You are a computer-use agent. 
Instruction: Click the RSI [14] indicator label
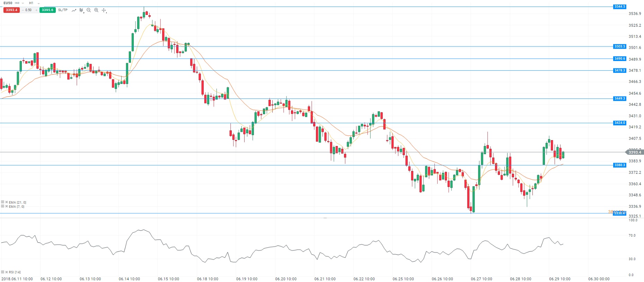pyautogui.click(x=15, y=272)
